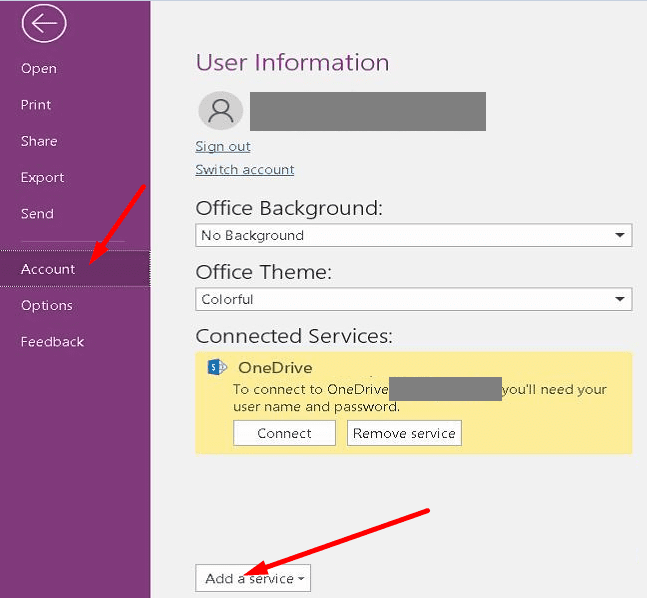Click the Connected Services heading

(294, 336)
